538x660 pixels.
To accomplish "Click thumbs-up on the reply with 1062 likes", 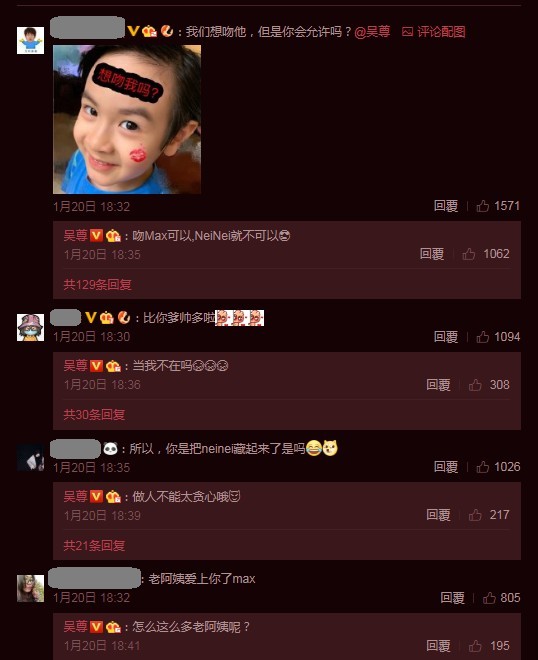I will (469, 254).
